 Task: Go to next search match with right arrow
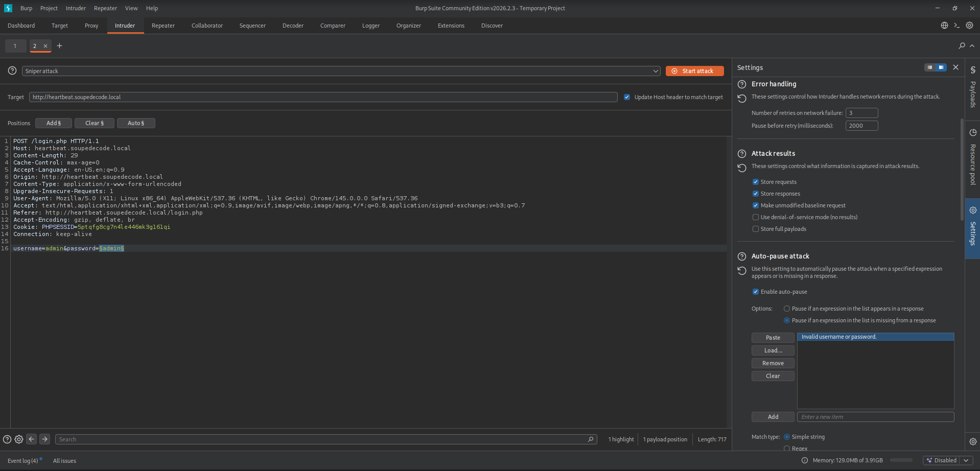coord(45,439)
